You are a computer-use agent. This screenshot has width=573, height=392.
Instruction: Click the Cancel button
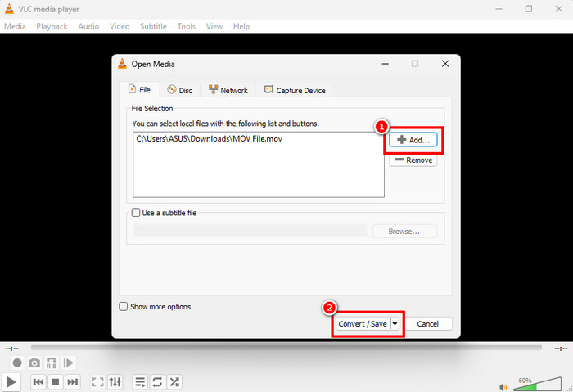point(428,324)
